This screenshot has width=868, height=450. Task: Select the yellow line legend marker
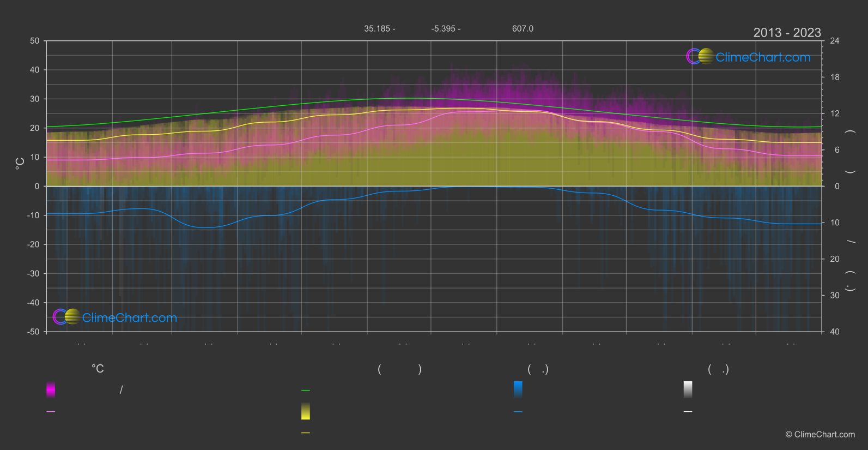pyautogui.click(x=306, y=433)
